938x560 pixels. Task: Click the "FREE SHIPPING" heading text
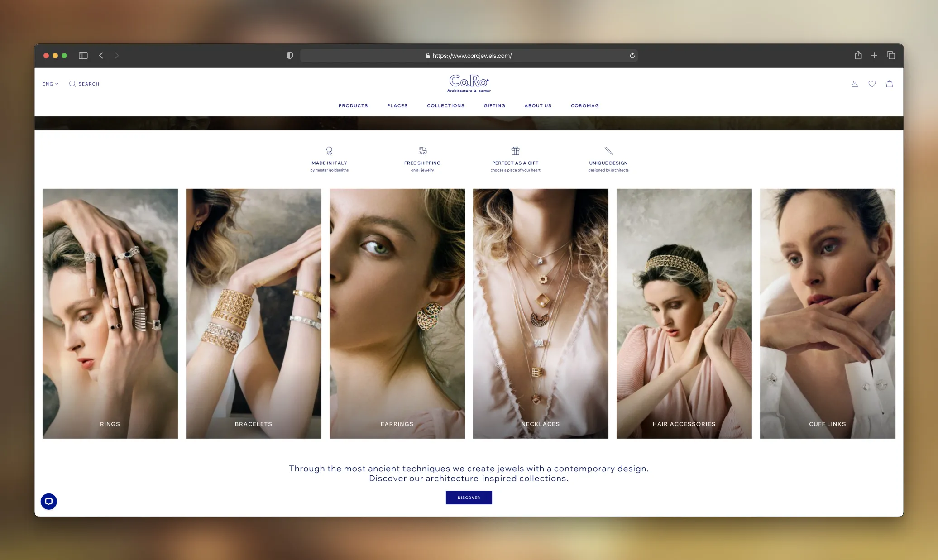[x=422, y=163]
